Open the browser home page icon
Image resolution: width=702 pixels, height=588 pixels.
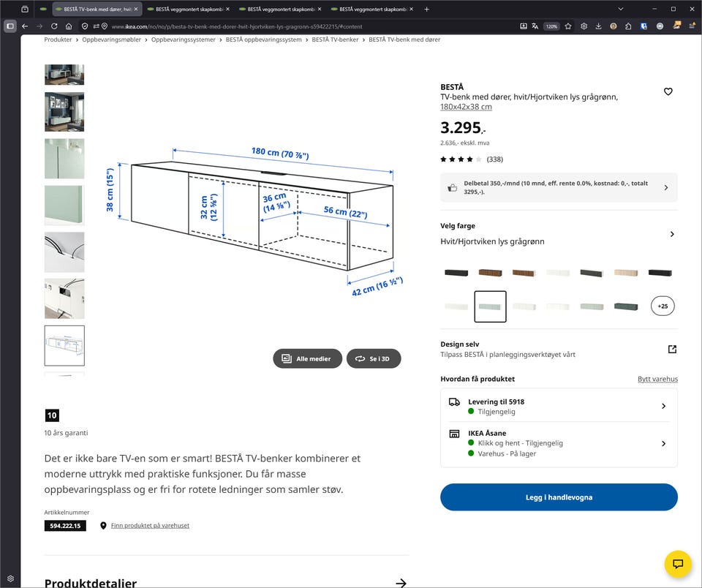(69, 26)
